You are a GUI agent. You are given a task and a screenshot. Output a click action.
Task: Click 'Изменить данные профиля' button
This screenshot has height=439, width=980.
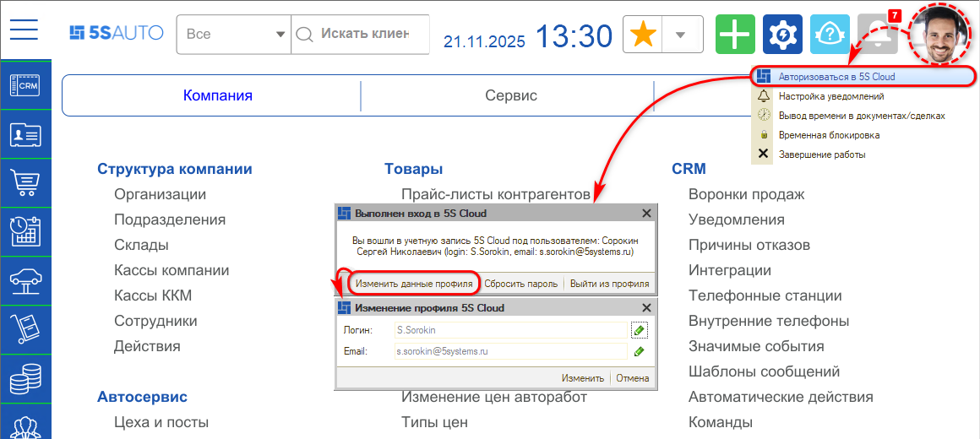[414, 284]
